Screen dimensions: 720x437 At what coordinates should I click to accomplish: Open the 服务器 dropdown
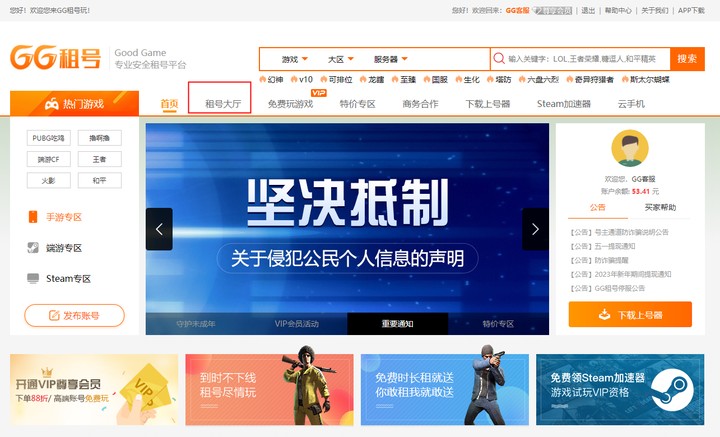click(x=391, y=59)
